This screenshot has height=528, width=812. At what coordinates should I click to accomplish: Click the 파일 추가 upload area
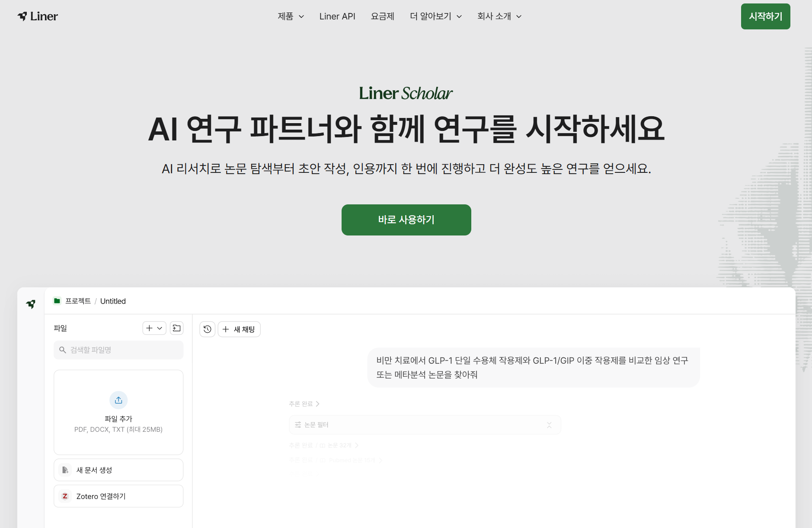click(x=118, y=412)
